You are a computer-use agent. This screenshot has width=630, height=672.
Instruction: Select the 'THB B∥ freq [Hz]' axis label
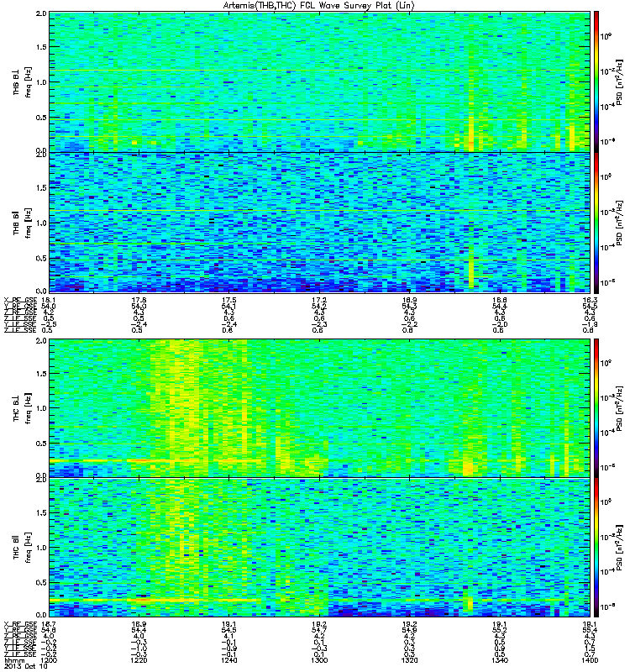pos(23,223)
